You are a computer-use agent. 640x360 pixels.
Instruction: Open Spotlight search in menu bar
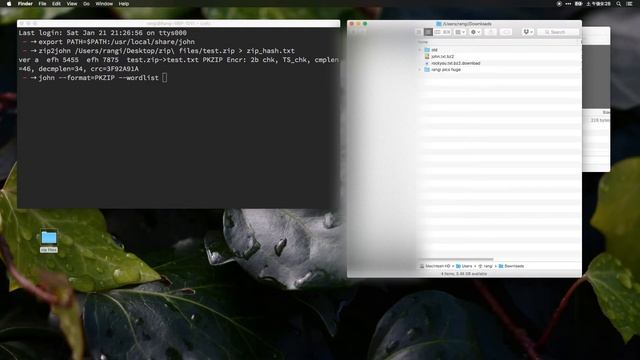pos(619,4)
